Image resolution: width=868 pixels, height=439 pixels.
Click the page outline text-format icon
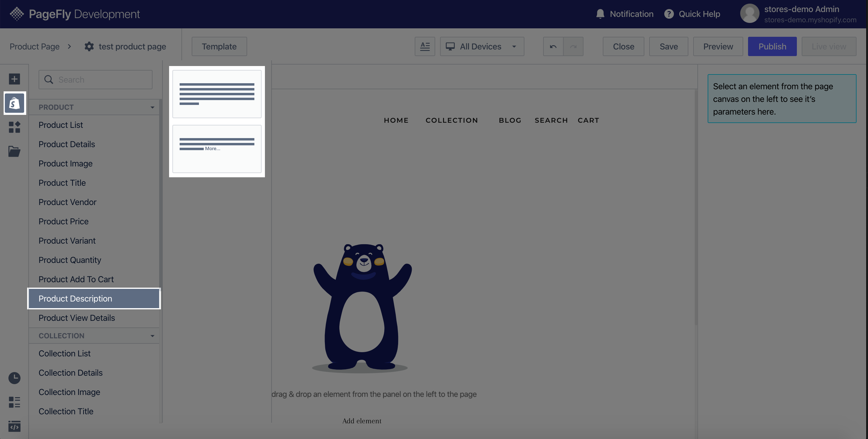[425, 46]
